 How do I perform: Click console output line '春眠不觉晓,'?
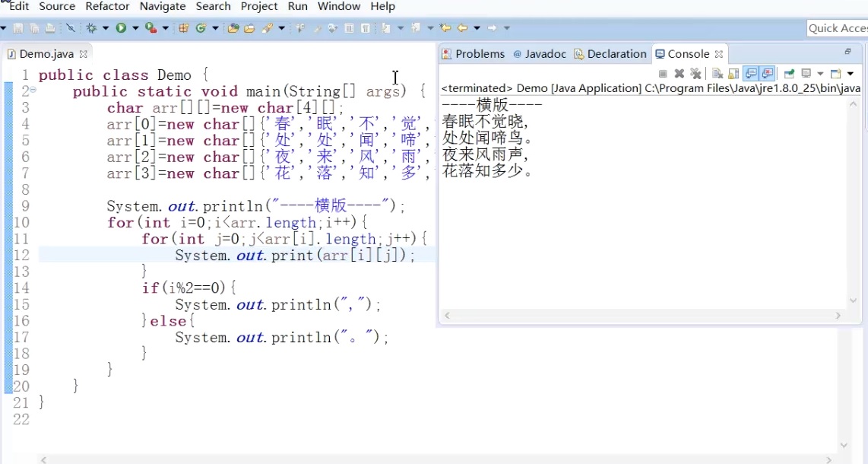point(485,121)
